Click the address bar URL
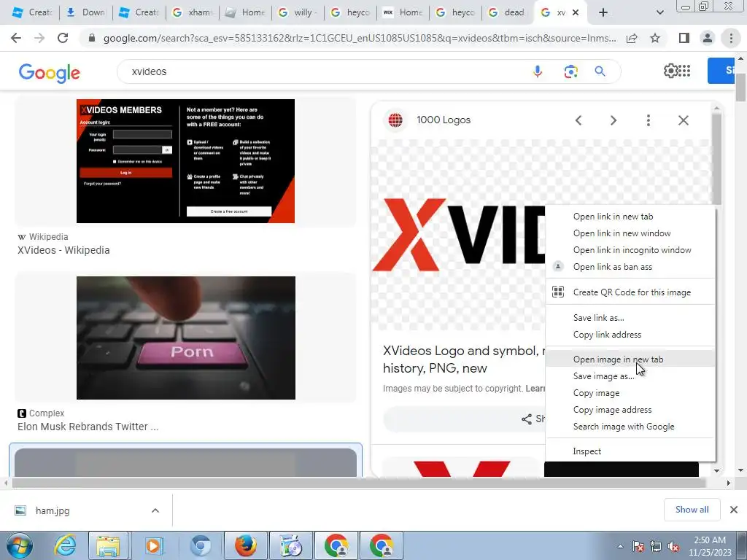Image resolution: width=747 pixels, height=560 pixels. [x=359, y=38]
